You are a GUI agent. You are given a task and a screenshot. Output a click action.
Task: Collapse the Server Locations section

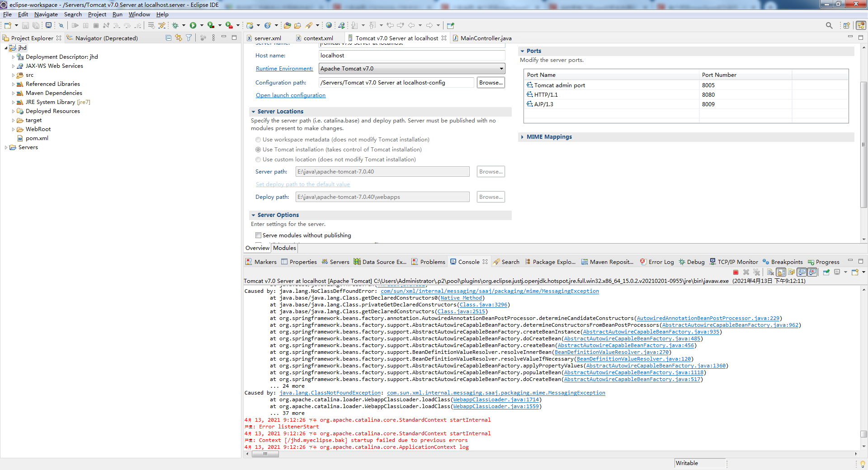253,112
